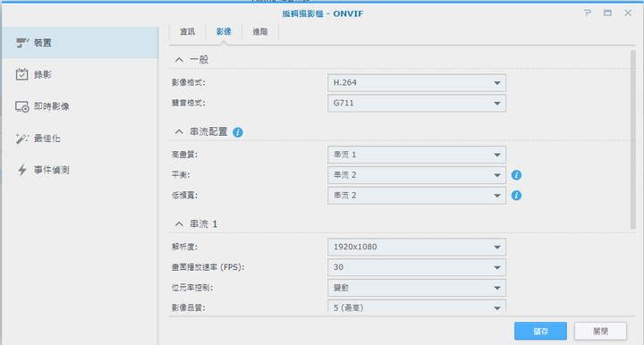
Task: Open the 事件偵測 (Event Detection) sidebar section
Action: tap(80, 170)
